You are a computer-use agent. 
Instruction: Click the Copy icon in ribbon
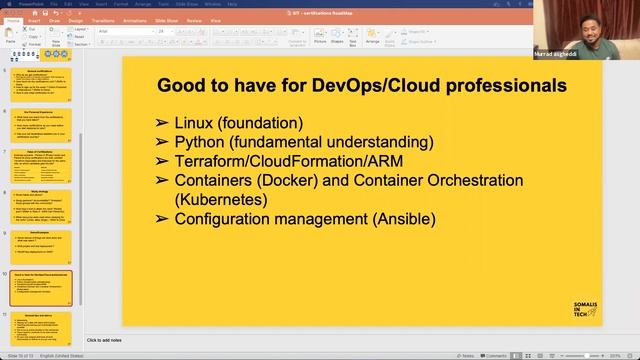pos(25,37)
